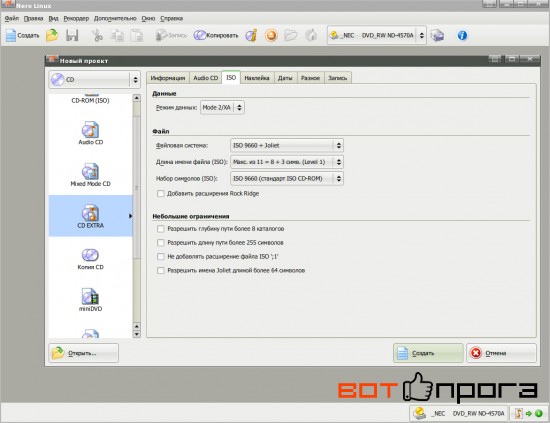
Task: Switch to the Запись tab
Action: tap(337, 78)
